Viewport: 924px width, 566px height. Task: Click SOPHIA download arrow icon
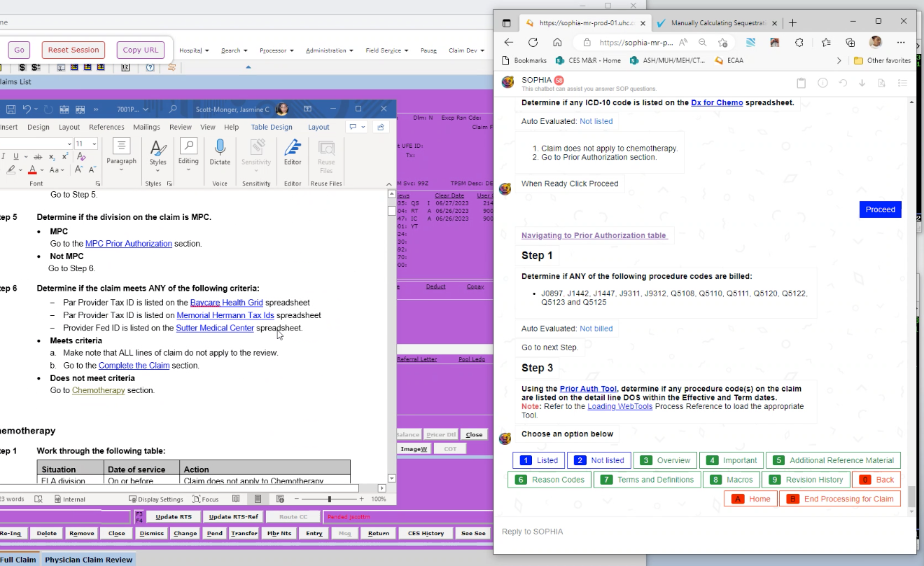862,83
